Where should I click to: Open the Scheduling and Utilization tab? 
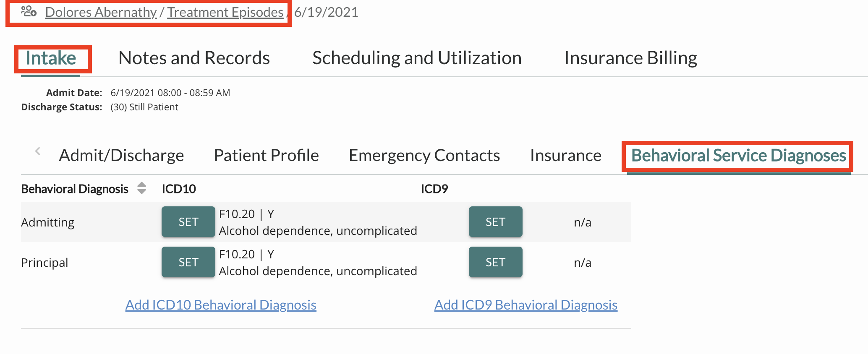pos(417,58)
